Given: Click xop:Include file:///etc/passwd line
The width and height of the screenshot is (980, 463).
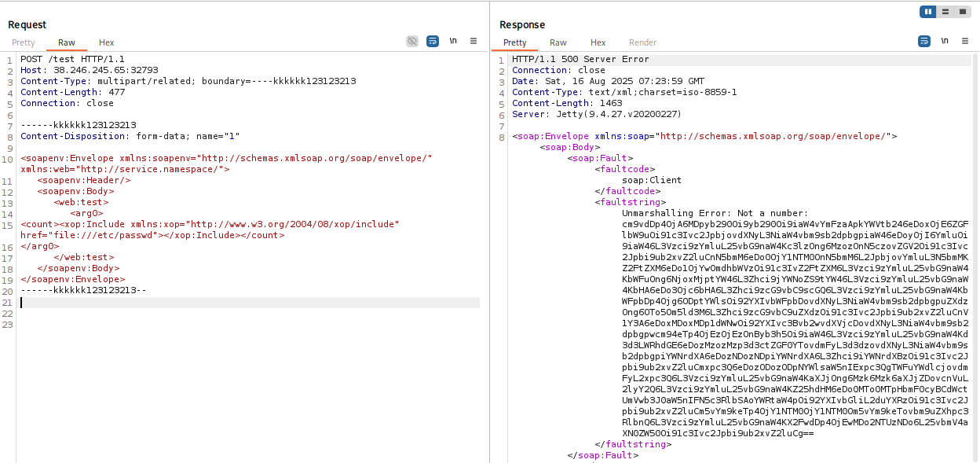Looking at the screenshot, I should click(210, 230).
